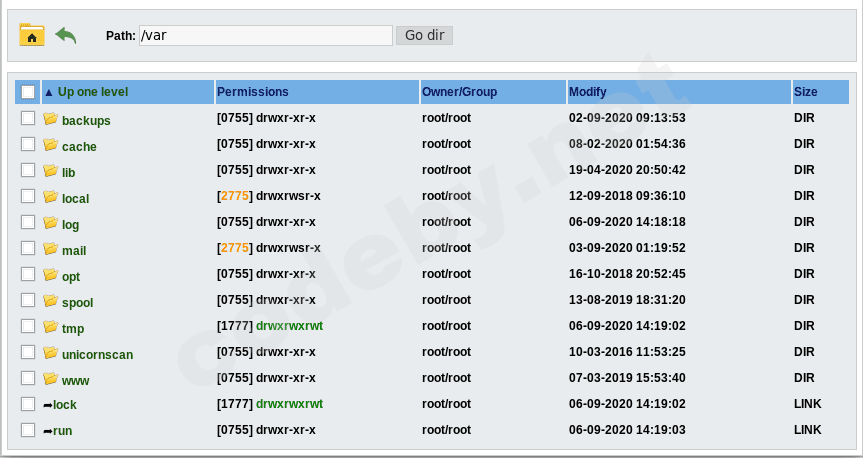Click the orange 2775 permission for local

235,196
